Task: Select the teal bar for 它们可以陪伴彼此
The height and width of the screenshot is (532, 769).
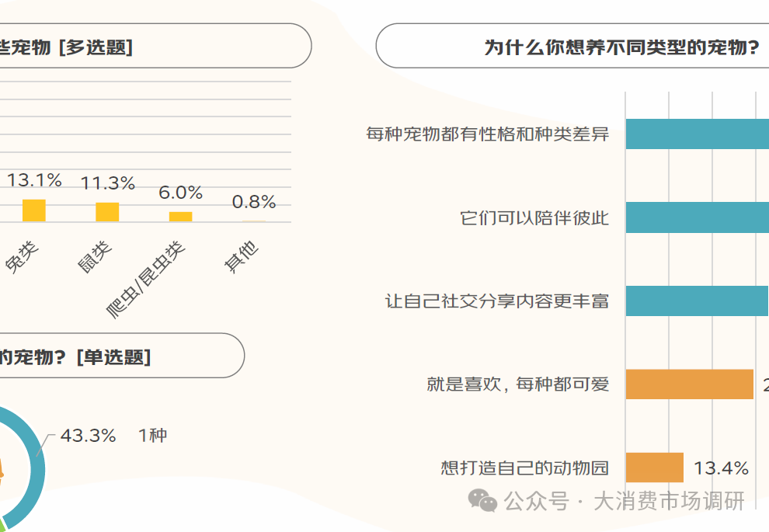Action: click(697, 217)
